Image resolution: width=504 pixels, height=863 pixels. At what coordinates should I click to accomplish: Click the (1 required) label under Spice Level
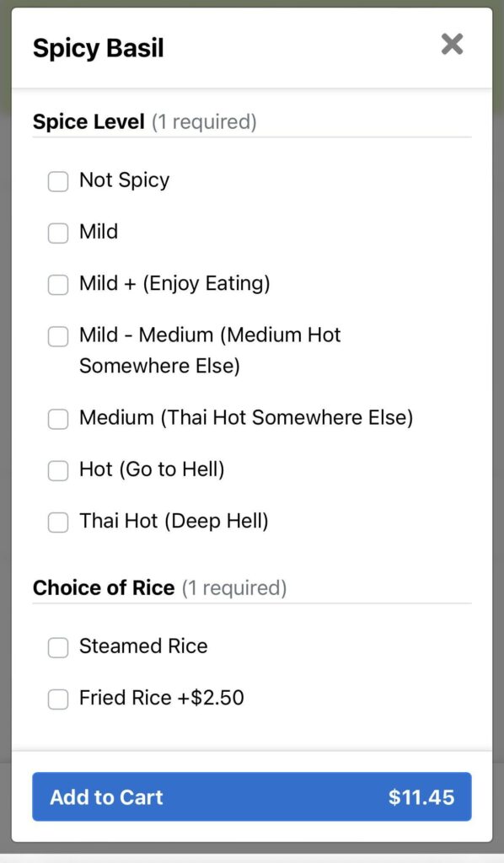[205, 122]
